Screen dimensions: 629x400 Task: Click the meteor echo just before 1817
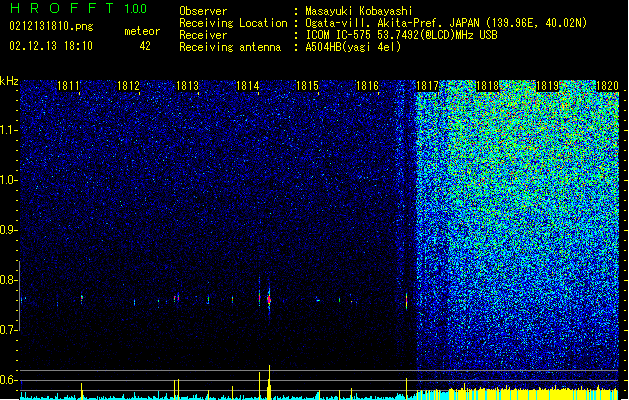click(x=406, y=301)
